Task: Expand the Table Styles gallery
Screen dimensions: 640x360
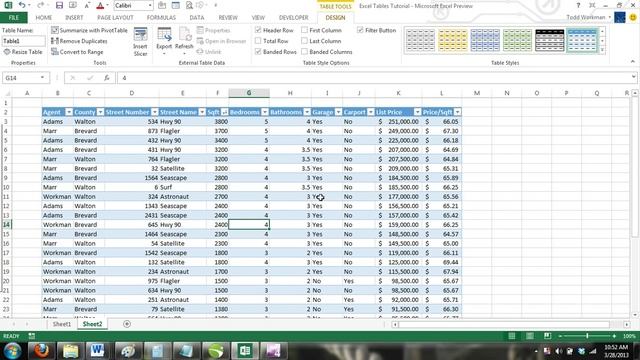Action: pos(602,50)
